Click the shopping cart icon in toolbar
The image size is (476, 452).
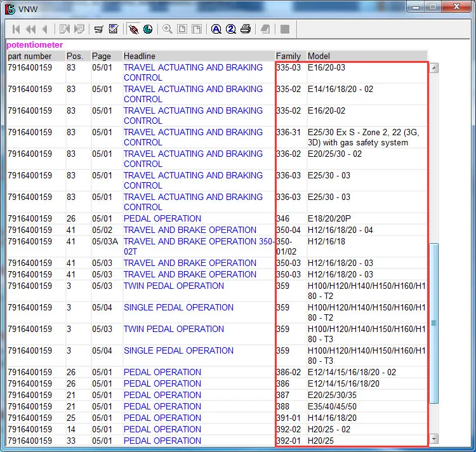coord(98,29)
